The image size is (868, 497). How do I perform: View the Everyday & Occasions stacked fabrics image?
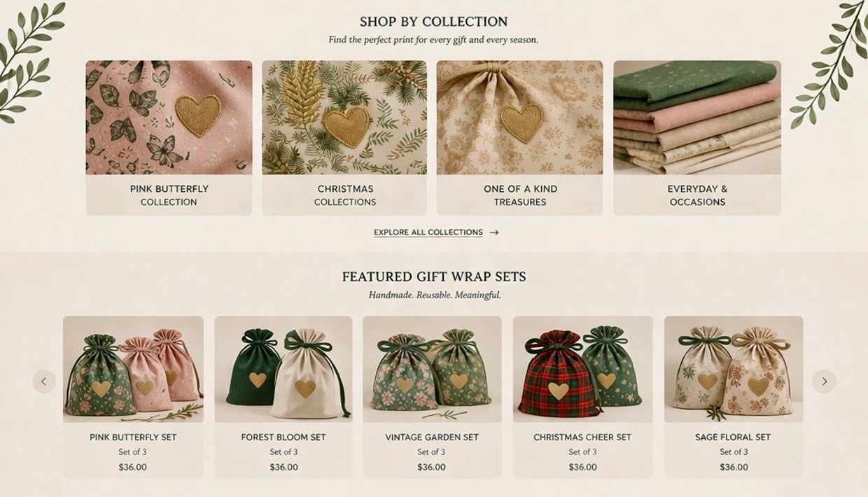click(697, 117)
